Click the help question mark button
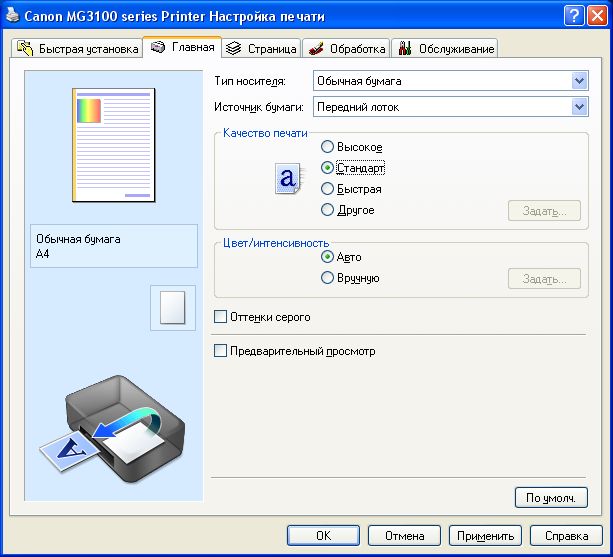 pyautogui.click(x=574, y=16)
